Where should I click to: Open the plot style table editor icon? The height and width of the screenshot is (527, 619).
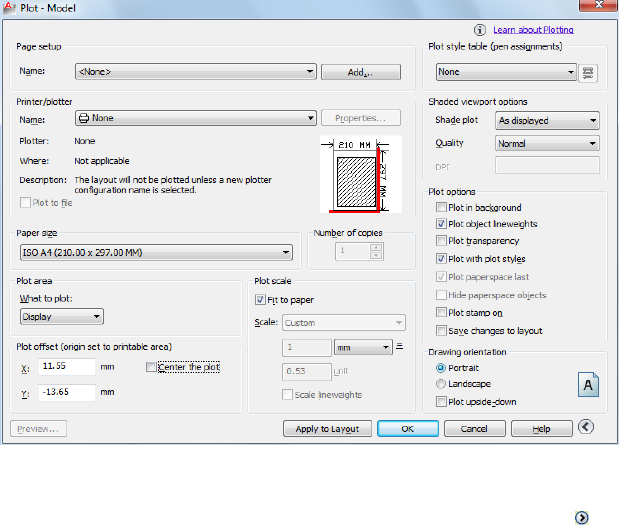pos(588,73)
